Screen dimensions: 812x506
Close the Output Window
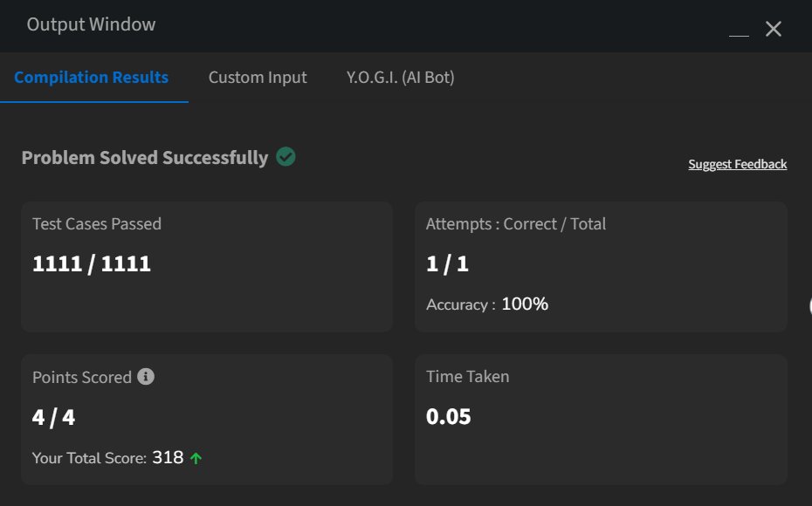click(773, 29)
